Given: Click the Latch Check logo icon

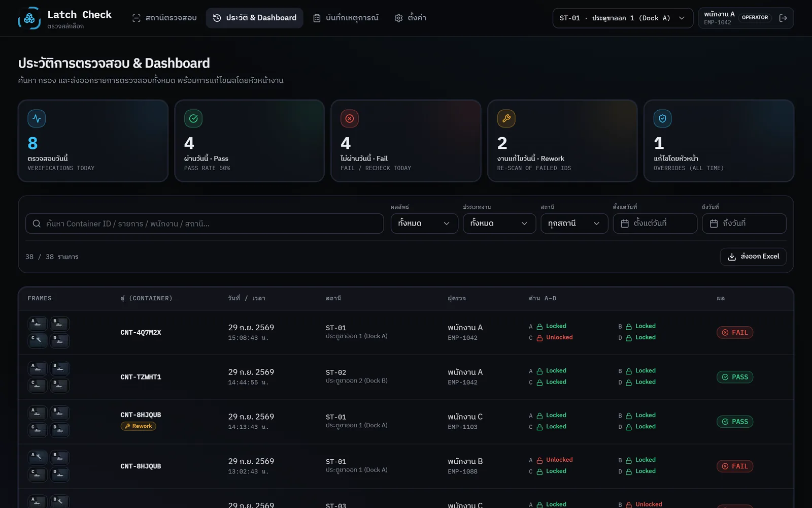Looking at the screenshot, I should [x=29, y=18].
